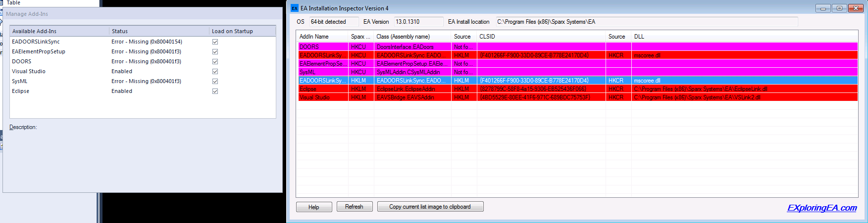Click error status 0x80040154 for EADOORSLinkSync
Viewport: 868px width, 223px height.
click(147, 42)
